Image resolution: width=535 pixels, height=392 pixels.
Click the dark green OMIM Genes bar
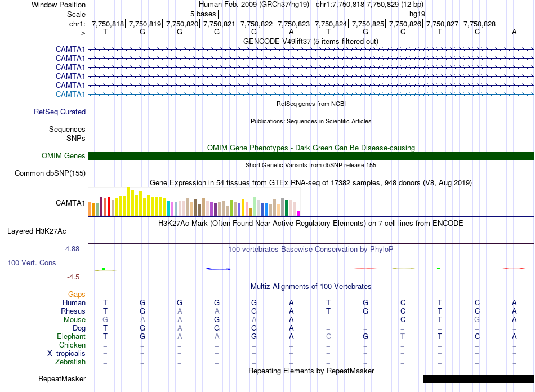311,155
